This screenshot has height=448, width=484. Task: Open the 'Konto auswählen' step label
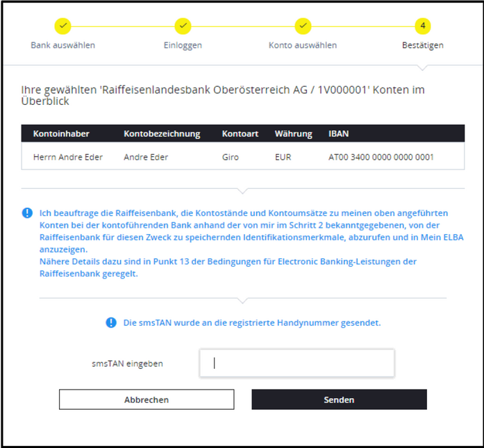(303, 45)
